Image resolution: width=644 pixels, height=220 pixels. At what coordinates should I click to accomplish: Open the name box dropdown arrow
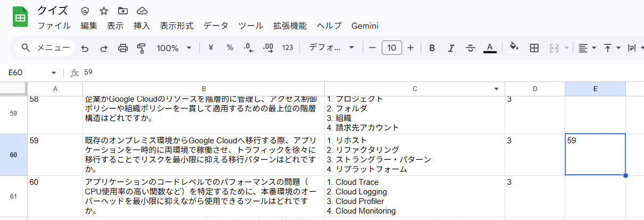tap(54, 72)
